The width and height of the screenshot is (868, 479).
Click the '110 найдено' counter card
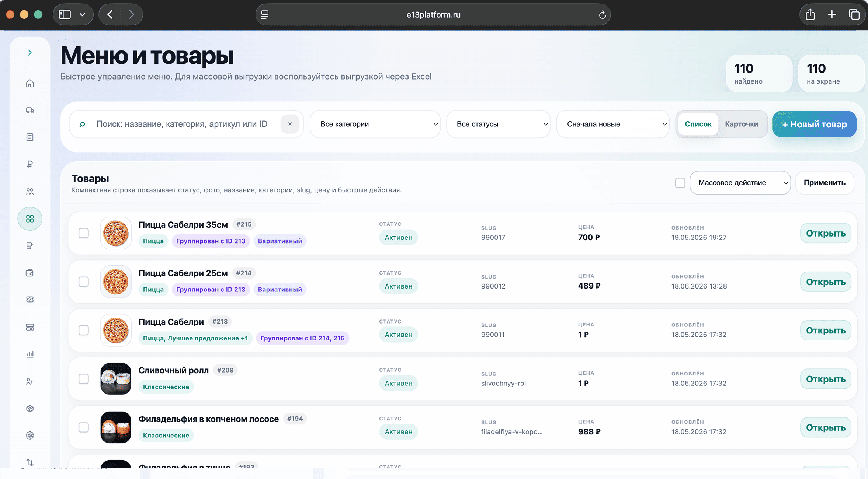[x=759, y=74]
